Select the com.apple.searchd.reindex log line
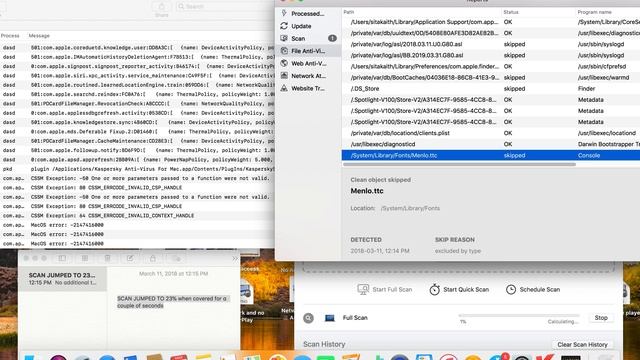Screen dimensions: 640x360 pos(137,94)
